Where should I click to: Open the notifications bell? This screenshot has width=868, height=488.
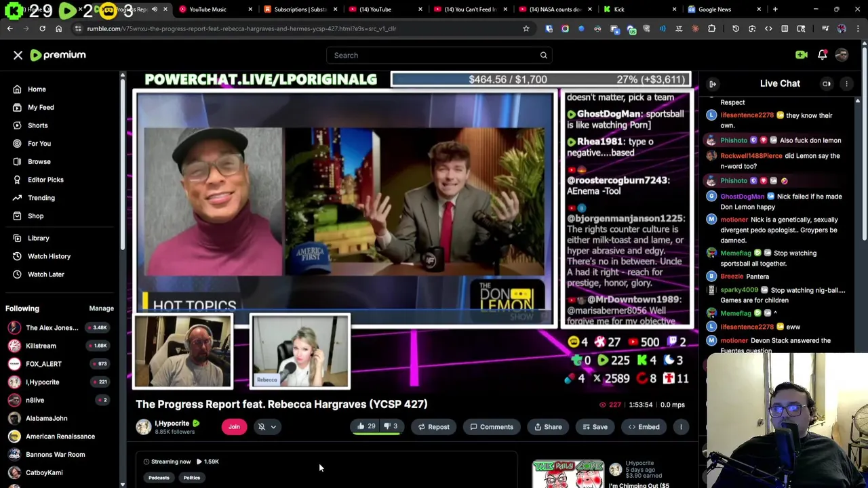(x=822, y=55)
